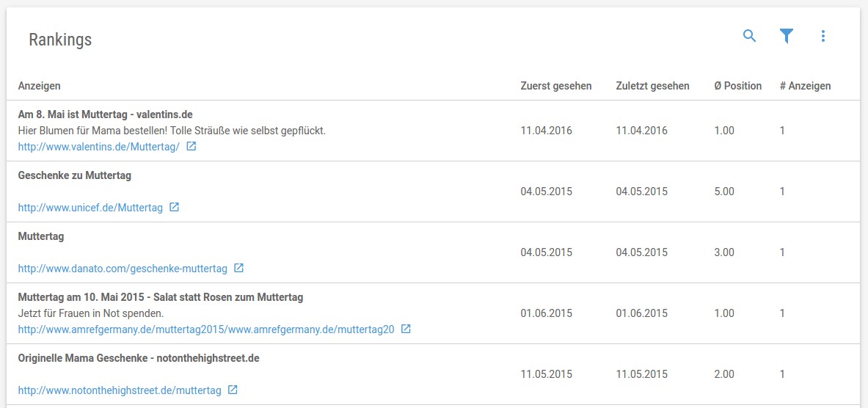This screenshot has width=868, height=408.
Task: Open external link icon beside amrefgermany.de URL
Action: point(406,329)
